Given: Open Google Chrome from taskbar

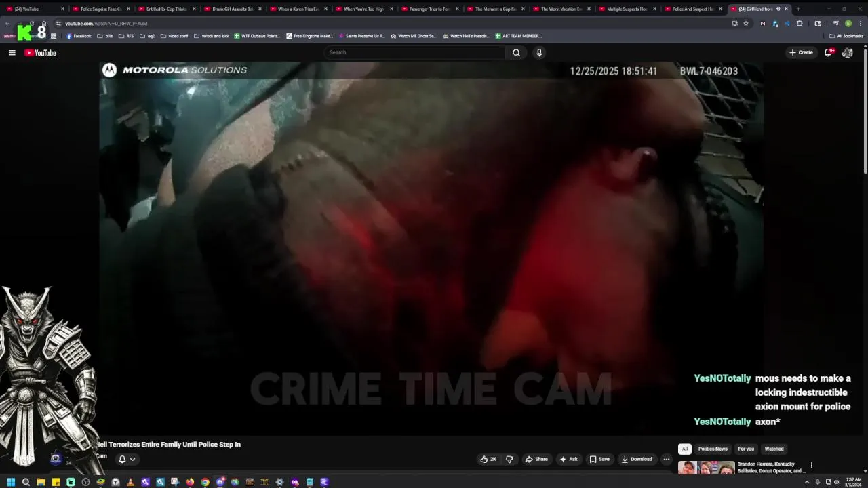Looking at the screenshot, I should (205, 482).
